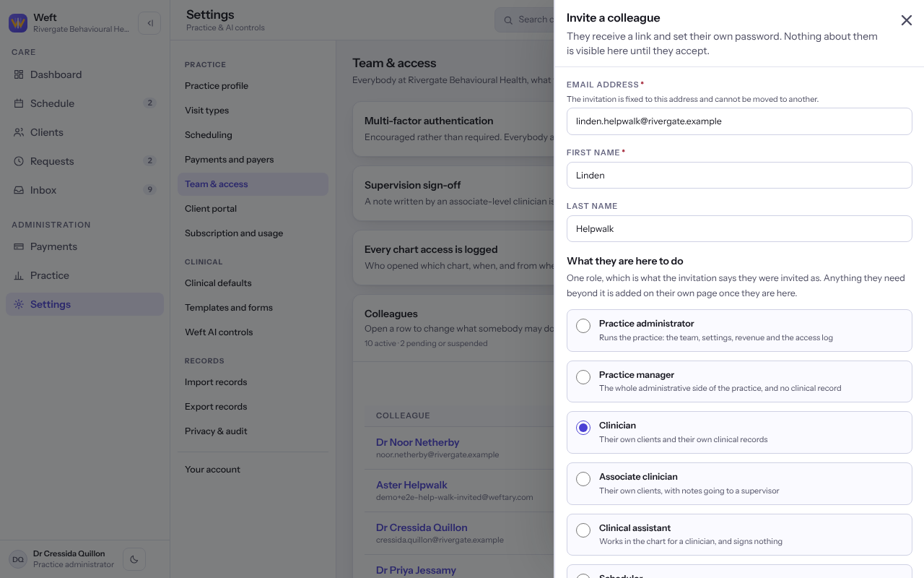The image size is (924, 578).
Task: Click the Email address input field
Action: pyautogui.click(x=739, y=121)
